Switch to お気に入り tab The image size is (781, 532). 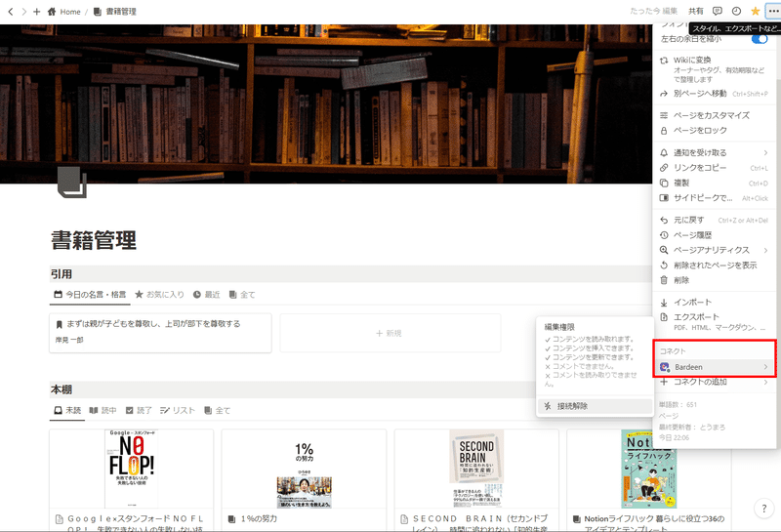tap(160, 295)
